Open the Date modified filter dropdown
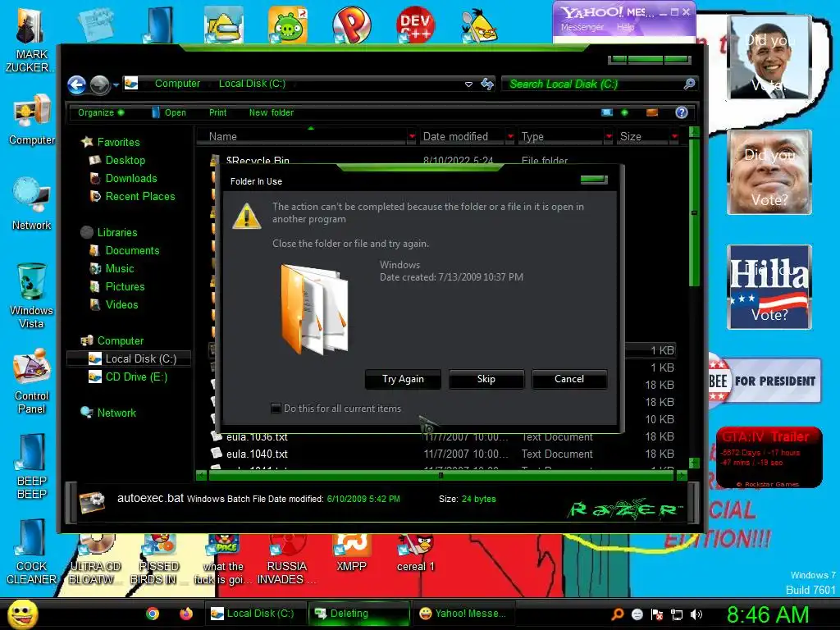 coord(510,137)
